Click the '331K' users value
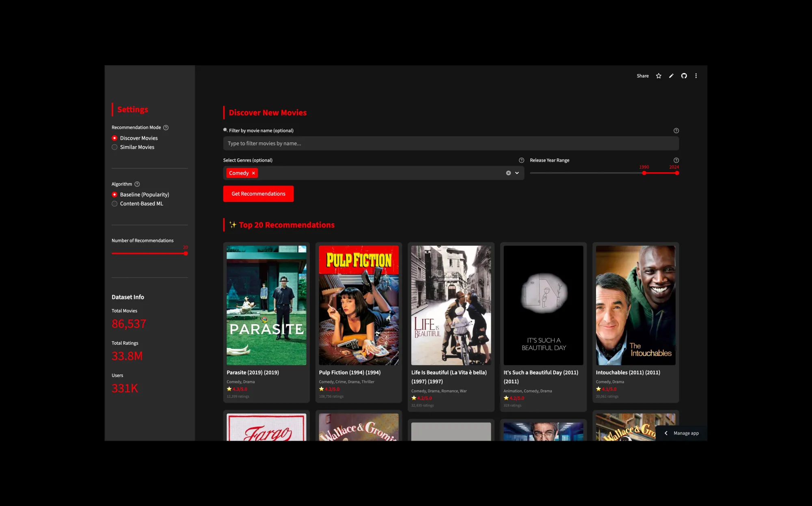Screen dimensions: 812x506 (125, 389)
